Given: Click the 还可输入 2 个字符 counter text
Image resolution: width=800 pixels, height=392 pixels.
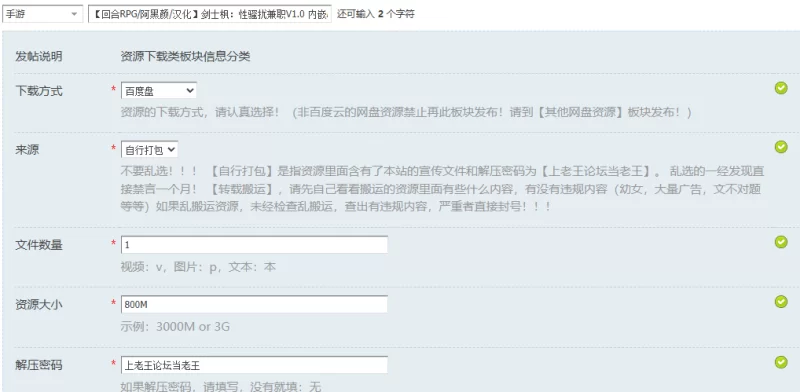Looking at the screenshot, I should 376,14.
